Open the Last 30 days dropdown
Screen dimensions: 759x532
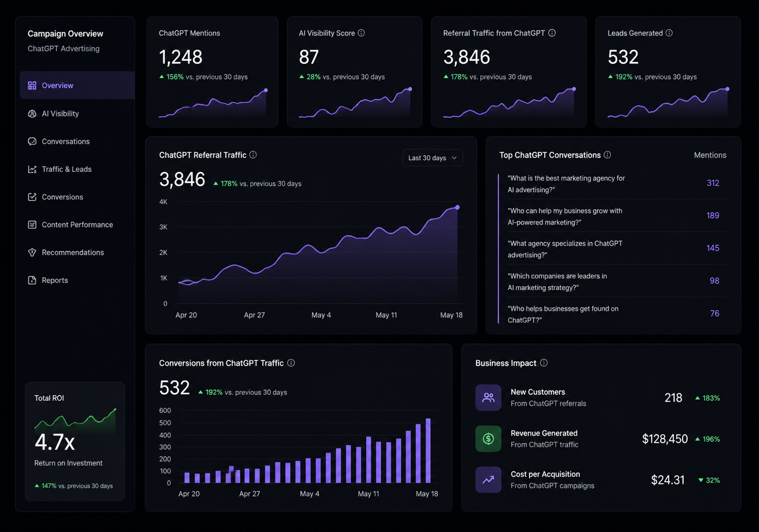coord(432,158)
